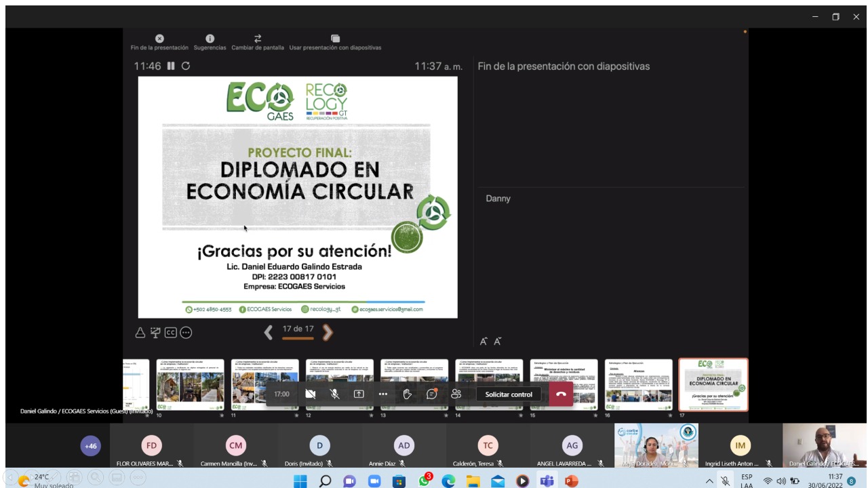Unmute the microphone in meeting toolbar
This screenshot has width=868, height=488.
(x=334, y=394)
